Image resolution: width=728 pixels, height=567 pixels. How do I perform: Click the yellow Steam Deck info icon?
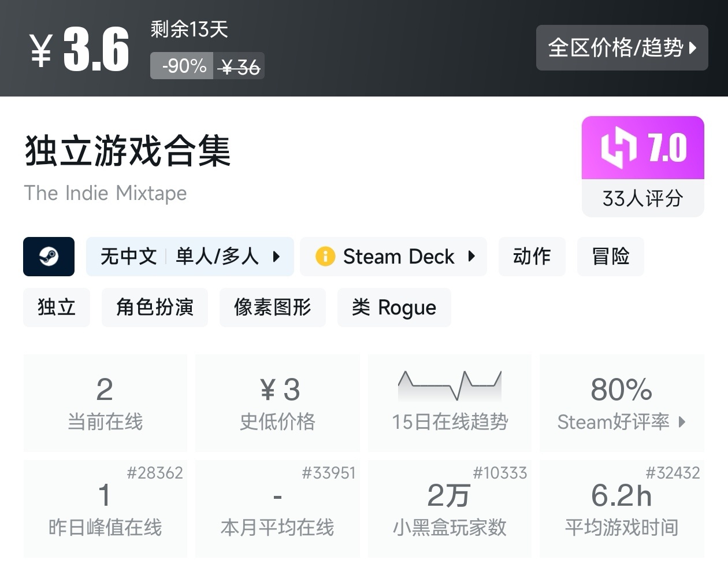coord(325,256)
